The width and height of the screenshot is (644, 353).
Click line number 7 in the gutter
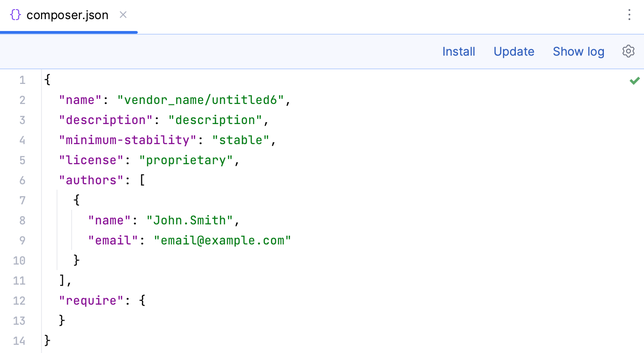(22, 200)
